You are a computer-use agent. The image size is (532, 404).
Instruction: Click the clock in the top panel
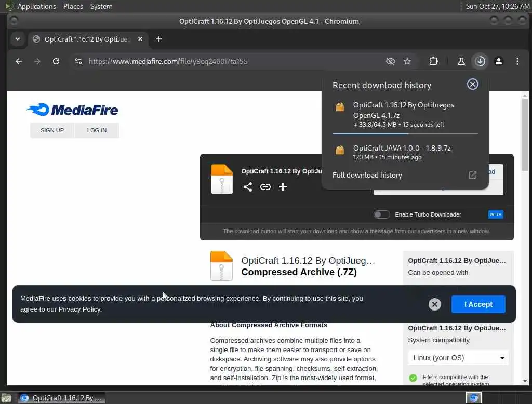click(497, 6)
